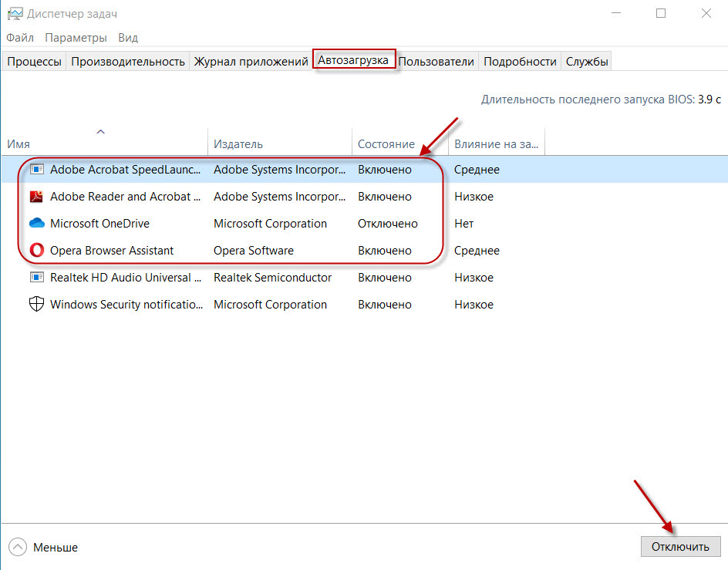Click the Windows Security shield icon
Screen dimensions: 728x570
(37, 304)
